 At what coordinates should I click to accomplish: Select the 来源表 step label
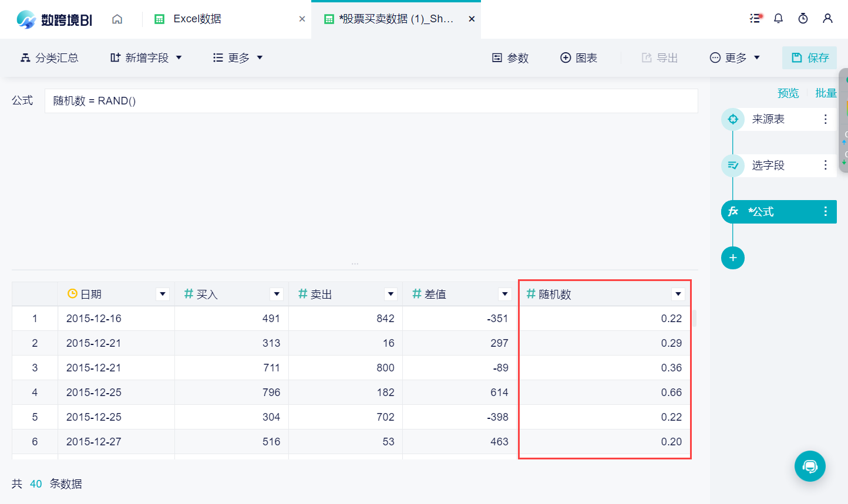pos(768,119)
